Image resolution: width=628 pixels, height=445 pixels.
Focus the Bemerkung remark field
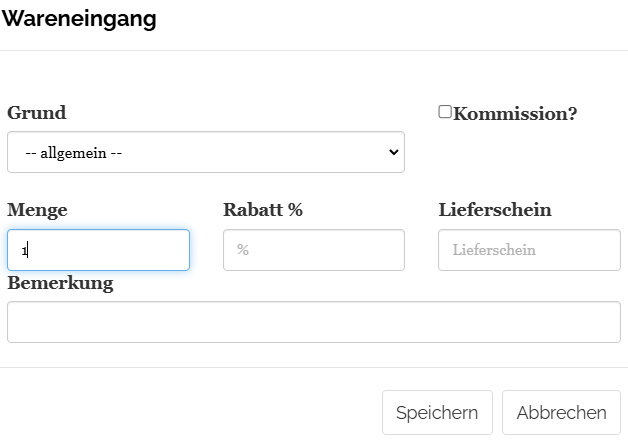tap(314, 322)
